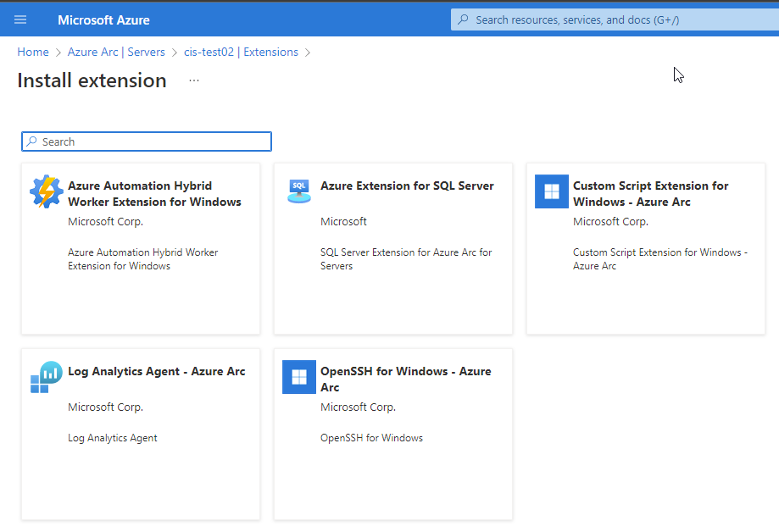Click the SQL Server extension icon

tap(299, 191)
